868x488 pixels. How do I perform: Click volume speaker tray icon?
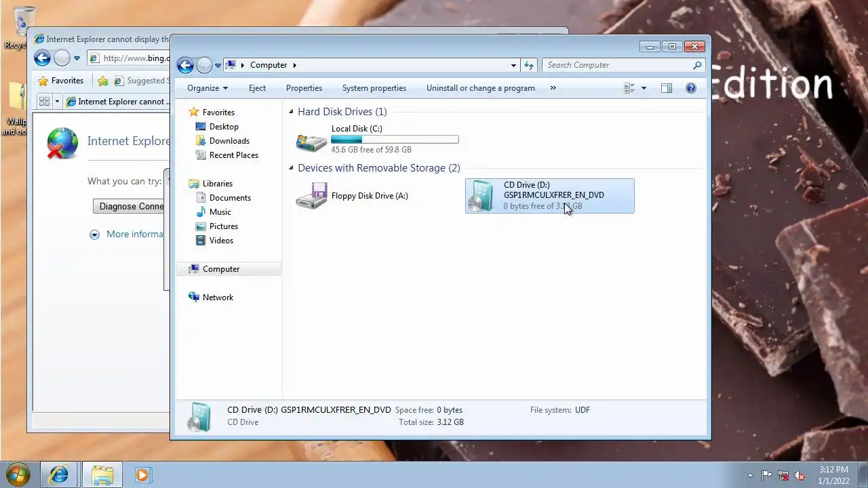pyautogui.click(x=800, y=475)
